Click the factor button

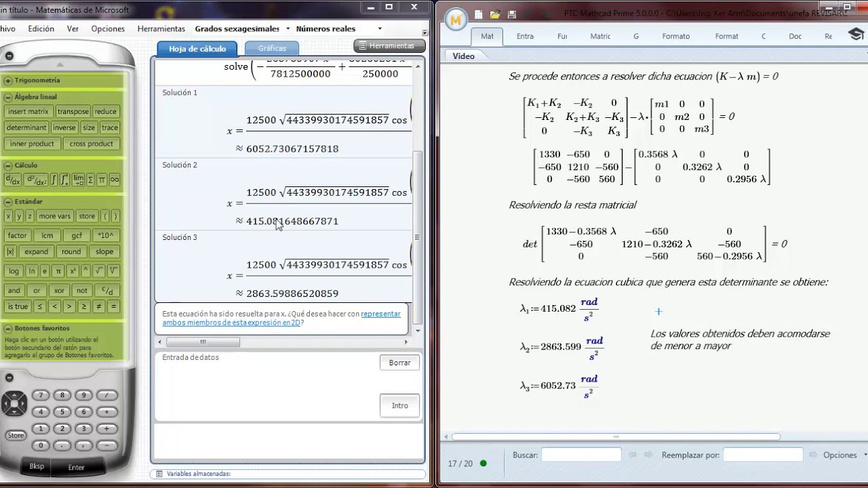[x=18, y=236]
